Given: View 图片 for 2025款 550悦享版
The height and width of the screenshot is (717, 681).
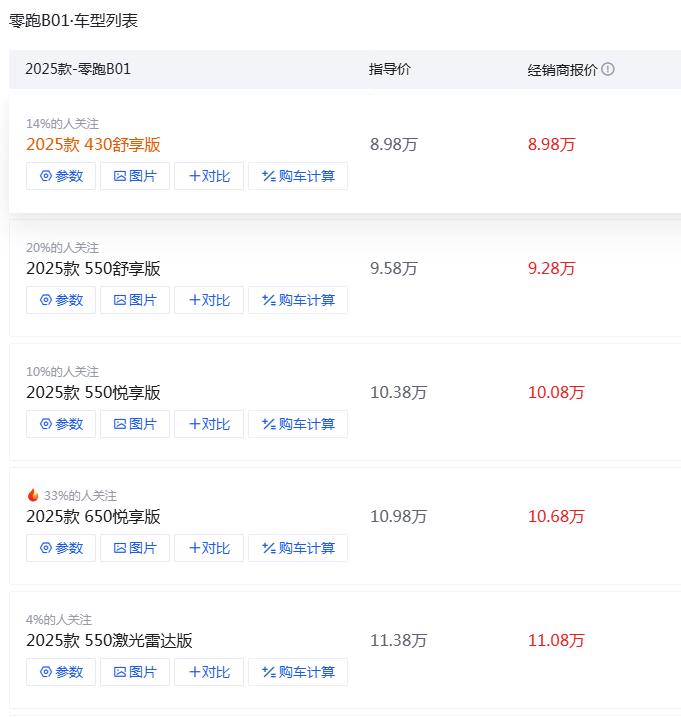Looking at the screenshot, I should point(135,424).
